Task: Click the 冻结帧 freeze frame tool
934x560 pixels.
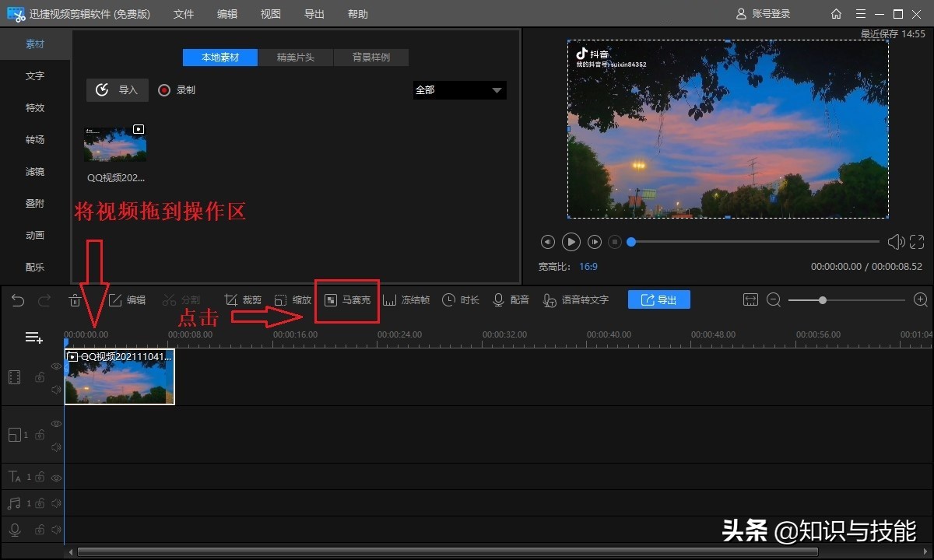Action: click(x=406, y=300)
